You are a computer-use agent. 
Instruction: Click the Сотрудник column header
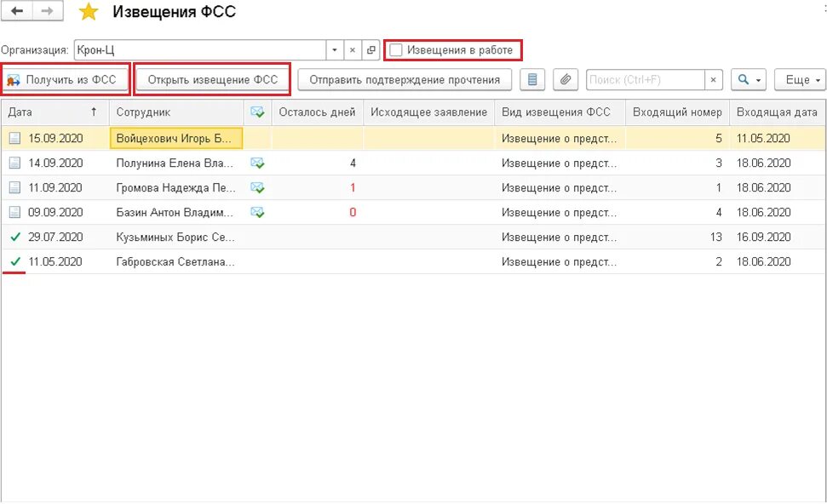point(176,112)
